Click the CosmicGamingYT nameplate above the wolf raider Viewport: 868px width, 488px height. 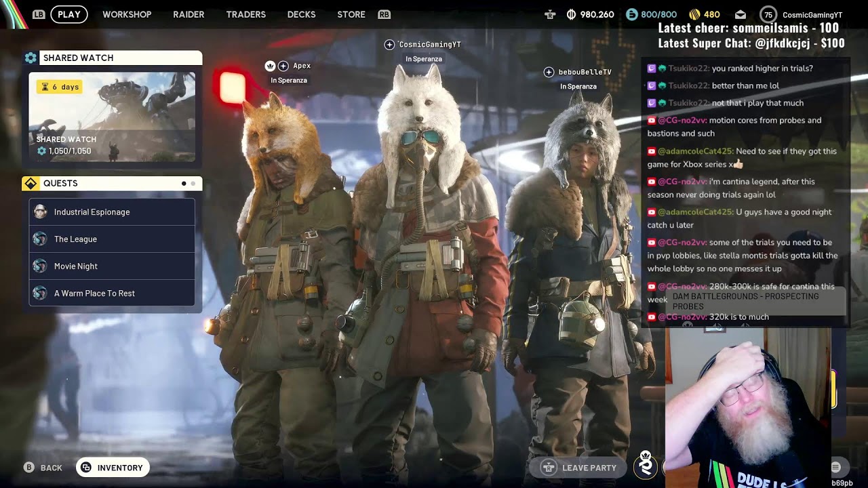tap(430, 45)
